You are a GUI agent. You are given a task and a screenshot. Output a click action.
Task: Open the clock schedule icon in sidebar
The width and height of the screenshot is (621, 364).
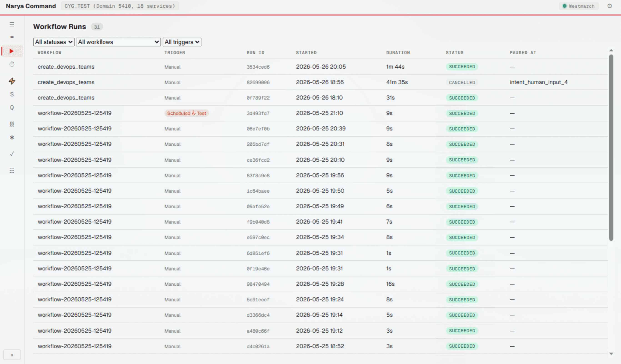pos(12,64)
